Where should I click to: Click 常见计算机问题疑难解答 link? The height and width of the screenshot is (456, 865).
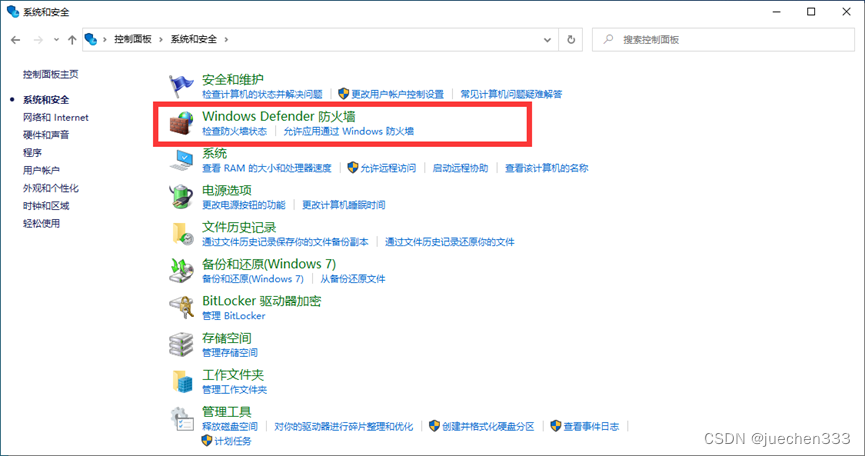(511, 94)
